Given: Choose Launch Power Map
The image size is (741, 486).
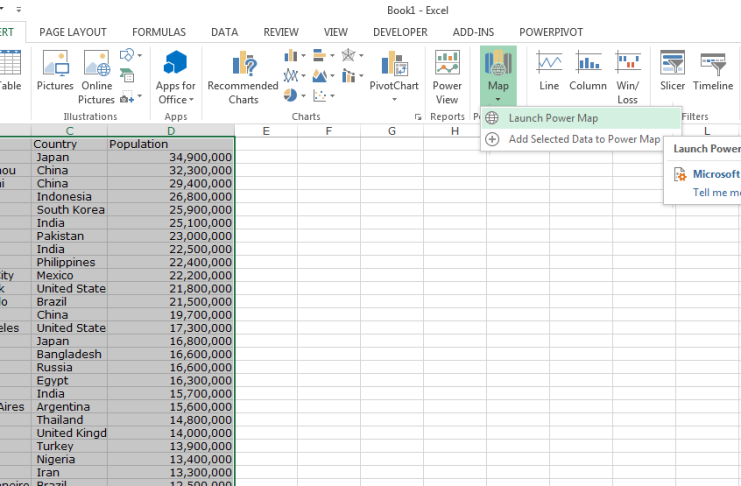Looking at the screenshot, I should coord(581,118).
